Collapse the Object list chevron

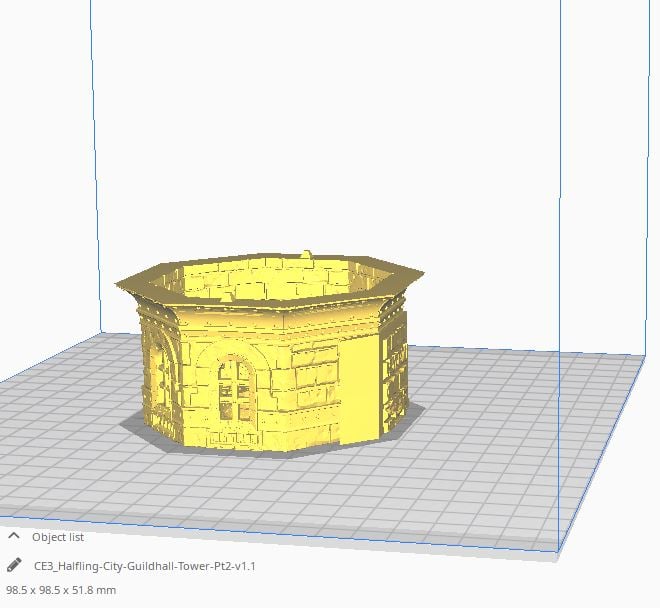point(14,537)
